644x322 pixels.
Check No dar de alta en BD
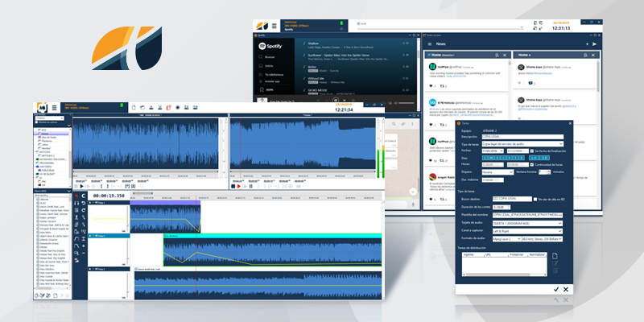point(535,199)
